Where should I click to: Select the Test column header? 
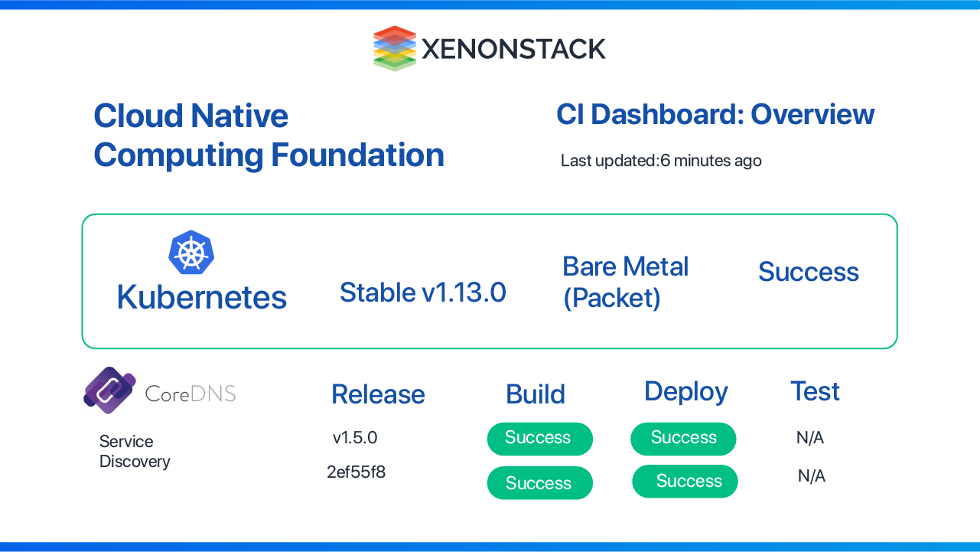coord(816,391)
